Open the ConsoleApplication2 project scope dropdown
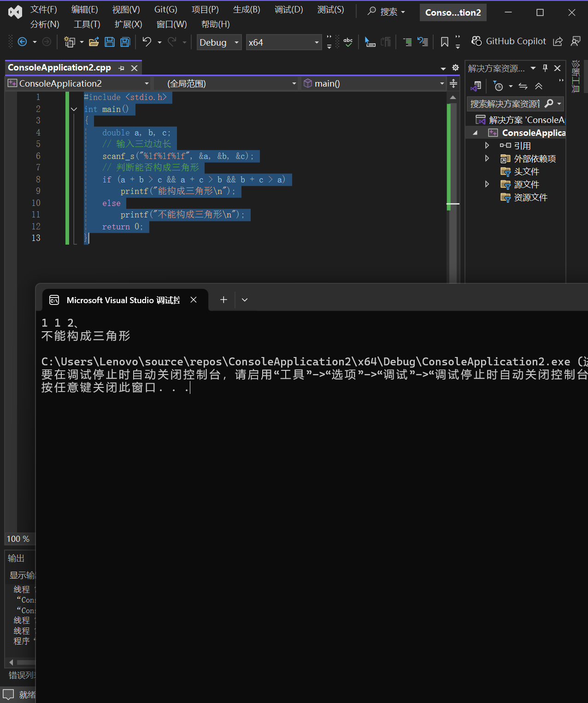Viewport: 588px width, 703px height. tap(78, 83)
